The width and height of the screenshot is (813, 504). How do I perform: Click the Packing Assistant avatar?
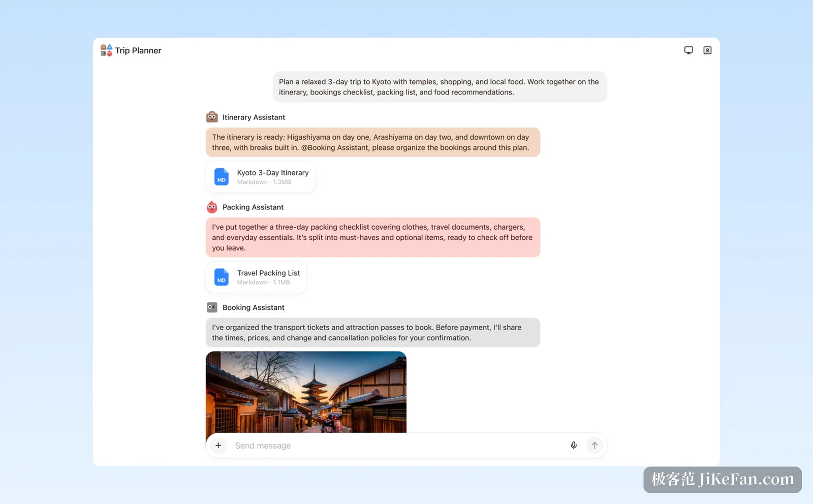[x=212, y=207]
